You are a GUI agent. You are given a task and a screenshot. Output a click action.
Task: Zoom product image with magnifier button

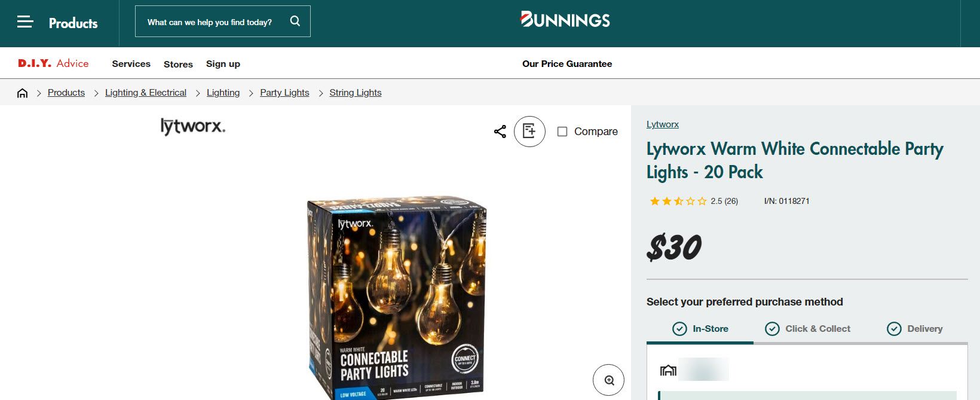(608, 380)
